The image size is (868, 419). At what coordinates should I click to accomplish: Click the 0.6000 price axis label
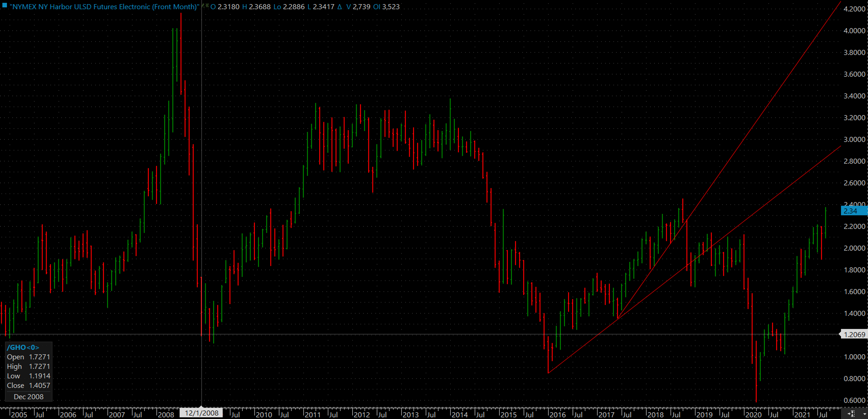[x=854, y=400]
